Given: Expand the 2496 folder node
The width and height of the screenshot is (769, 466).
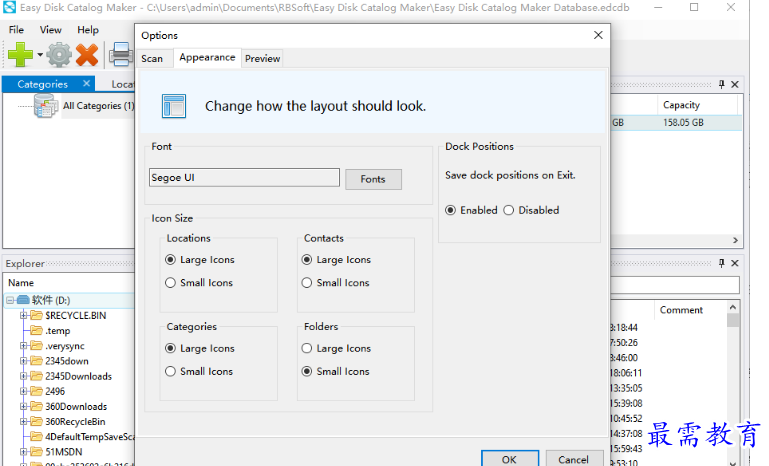Looking at the screenshot, I should (23, 391).
